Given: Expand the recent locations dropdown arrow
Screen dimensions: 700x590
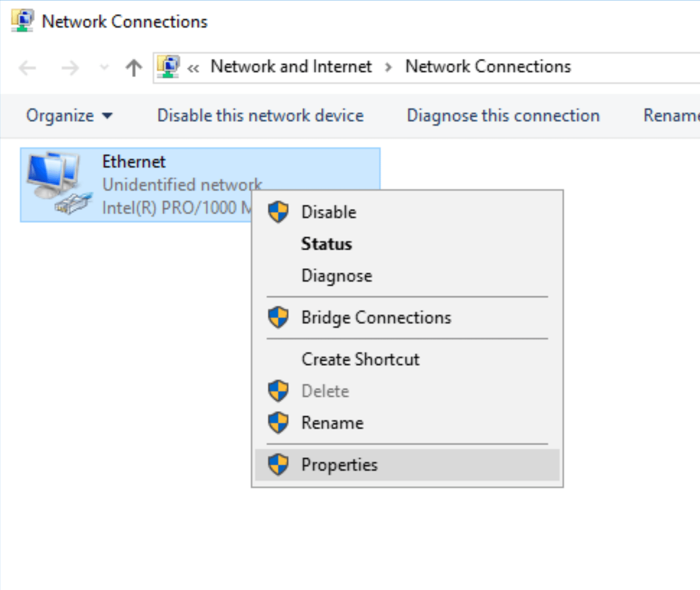Looking at the screenshot, I should click(104, 68).
